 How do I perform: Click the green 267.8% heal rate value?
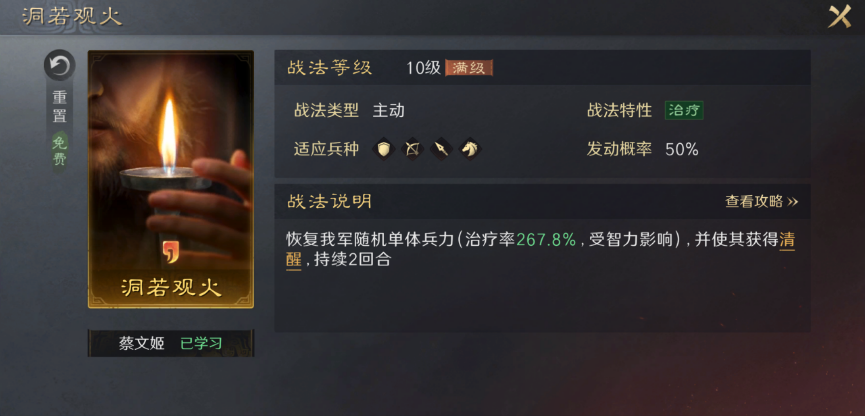pos(546,240)
